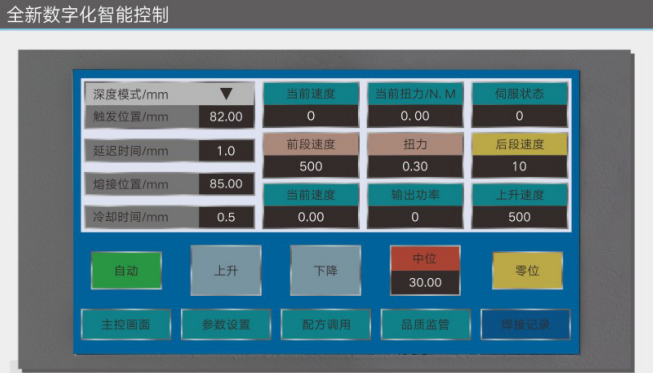Change the 中位 position value 30.00

click(x=425, y=283)
